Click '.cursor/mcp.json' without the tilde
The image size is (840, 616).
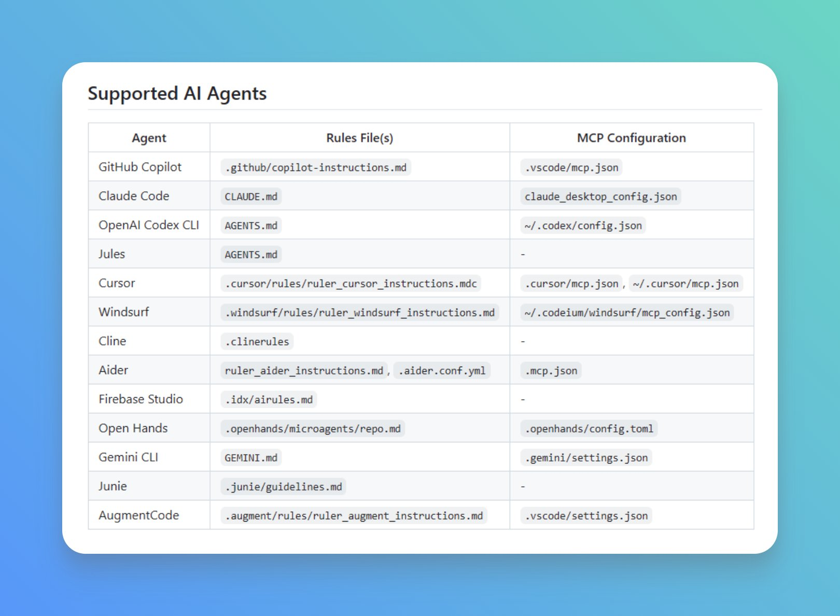[571, 284]
